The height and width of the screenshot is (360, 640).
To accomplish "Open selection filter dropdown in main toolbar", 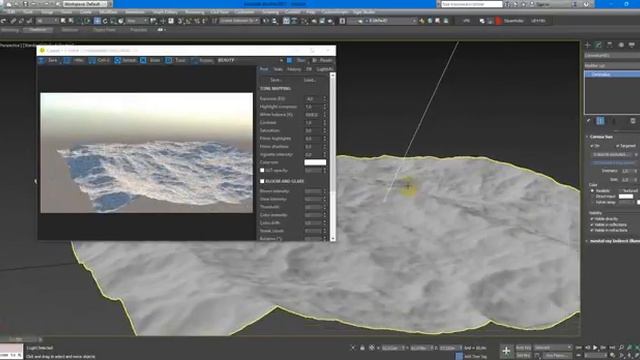I will [47, 21].
